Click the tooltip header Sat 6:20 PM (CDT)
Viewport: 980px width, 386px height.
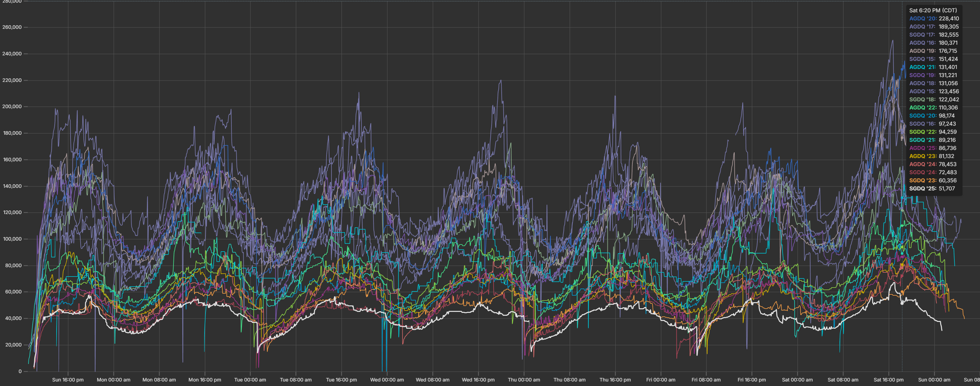pos(933,10)
